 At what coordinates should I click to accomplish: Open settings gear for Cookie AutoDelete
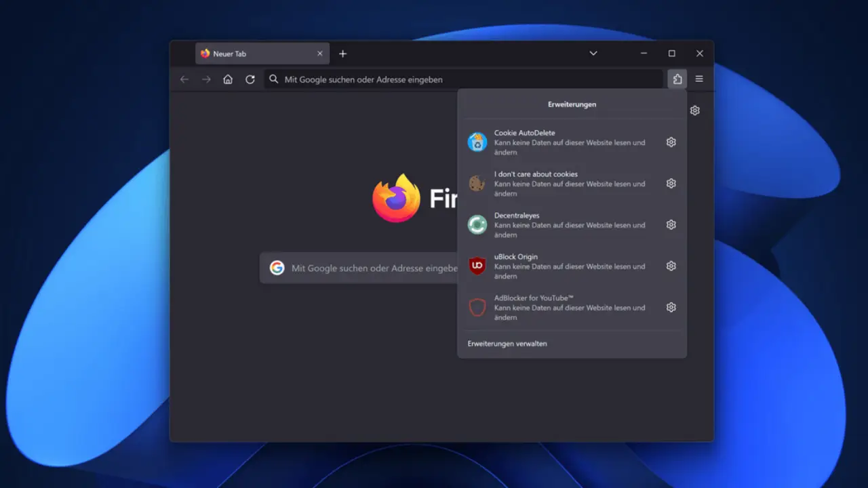(x=671, y=142)
